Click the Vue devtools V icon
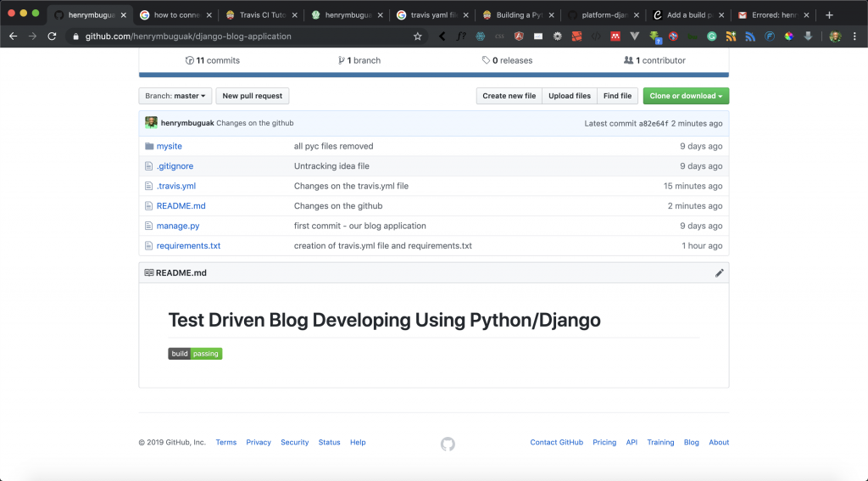Screen dimensions: 868x481 point(634,36)
